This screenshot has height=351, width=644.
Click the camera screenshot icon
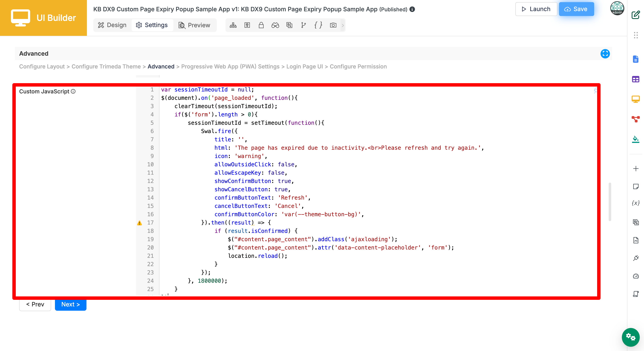333,25
